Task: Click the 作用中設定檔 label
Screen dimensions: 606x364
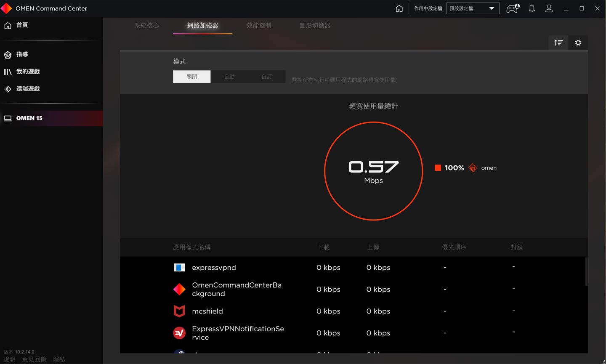Action: pos(428,8)
